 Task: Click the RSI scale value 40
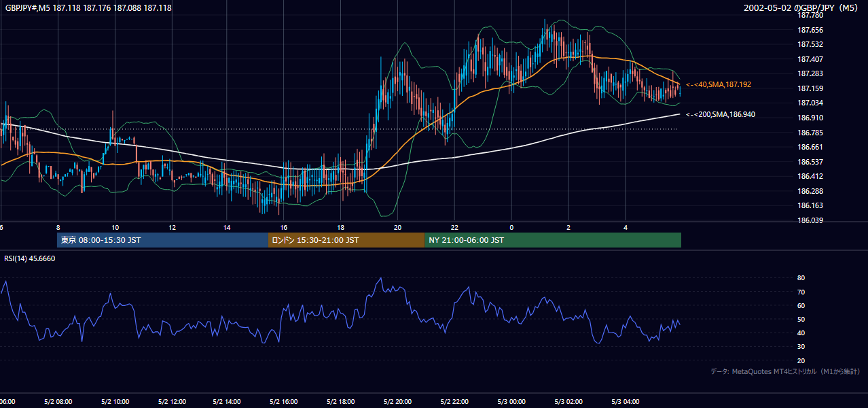(801, 333)
